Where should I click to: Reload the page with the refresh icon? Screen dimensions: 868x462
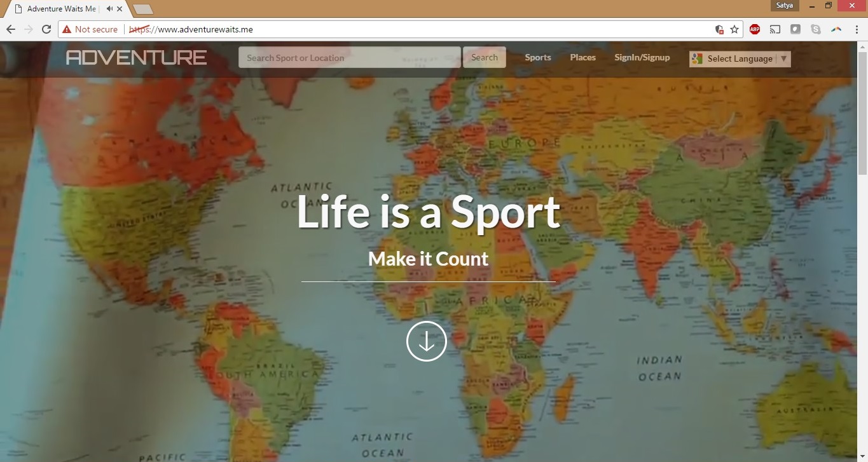click(x=46, y=29)
